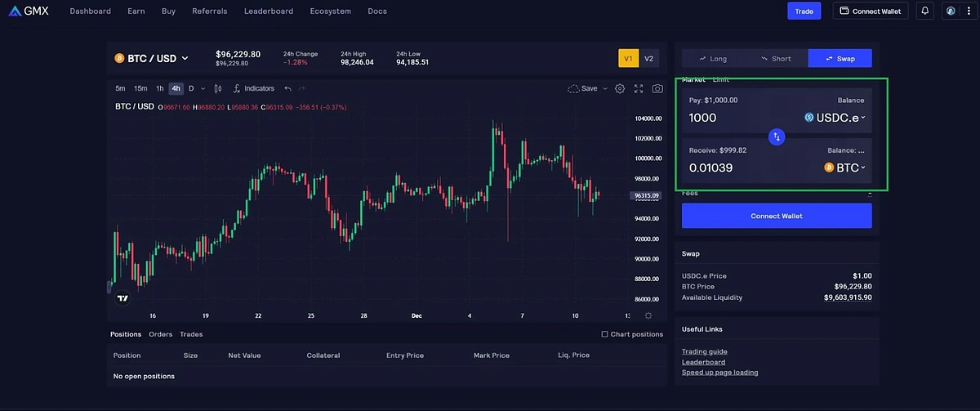The width and height of the screenshot is (980, 411).
Task: Click the Liq. Price column header
Action: tap(574, 355)
